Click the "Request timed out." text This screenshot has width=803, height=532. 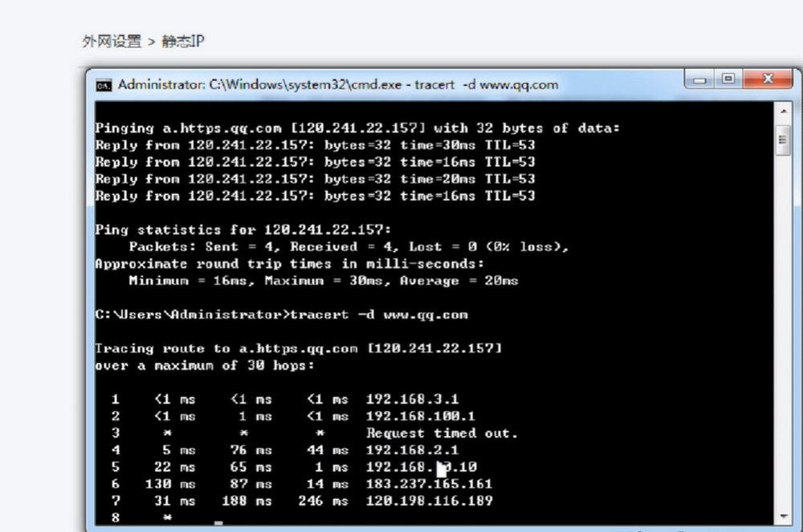click(442, 433)
